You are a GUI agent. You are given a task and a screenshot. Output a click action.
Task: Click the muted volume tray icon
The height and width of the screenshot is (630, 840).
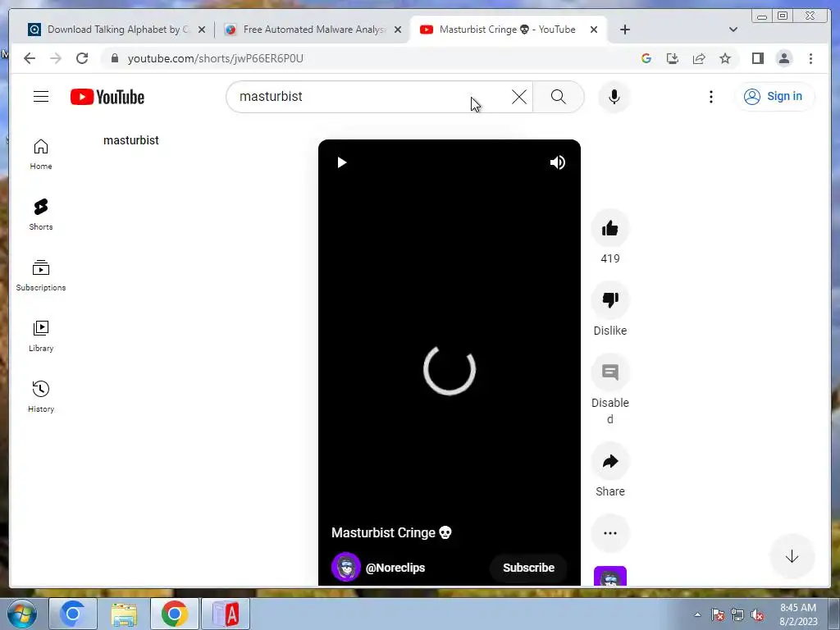(757, 614)
